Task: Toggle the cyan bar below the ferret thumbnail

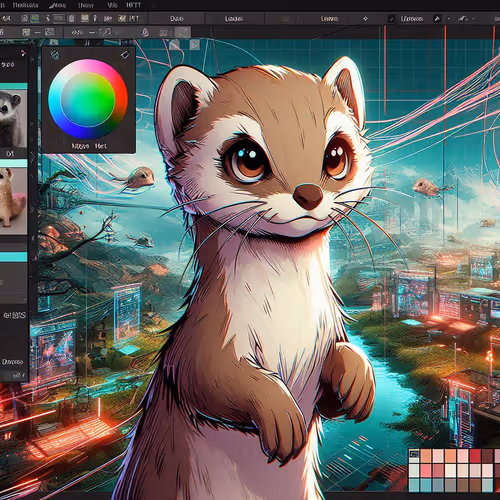Action: (x=13, y=257)
